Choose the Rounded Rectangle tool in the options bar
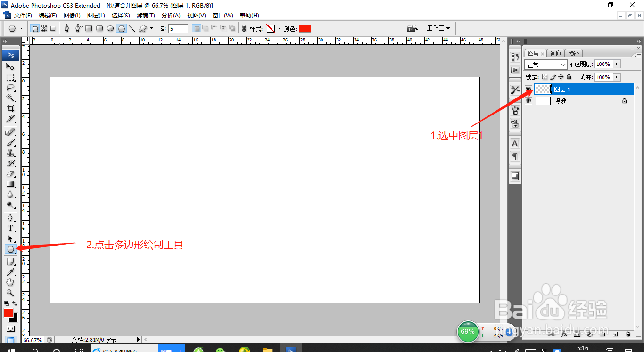The height and width of the screenshot is (352, 644). pyautogui.click(x=99, y=28)
